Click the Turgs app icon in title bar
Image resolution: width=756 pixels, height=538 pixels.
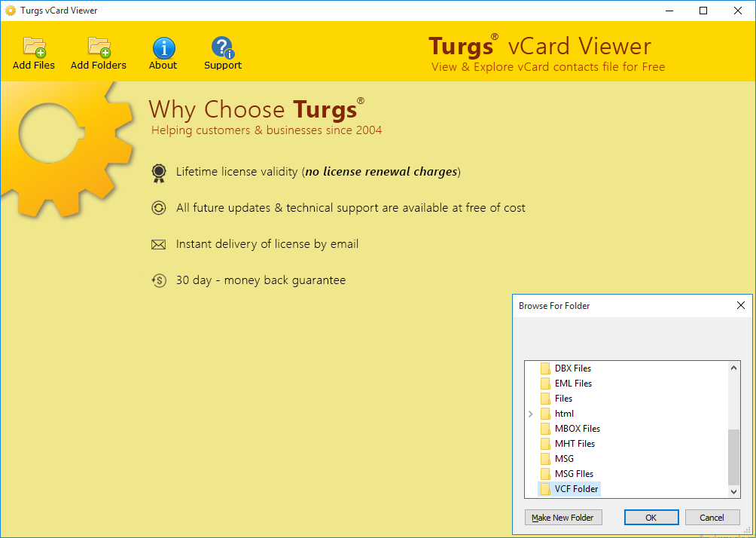click(x=10, y=11)
